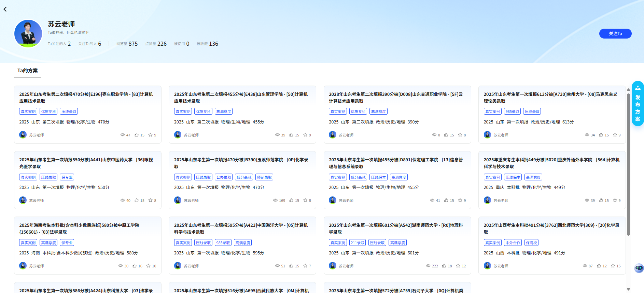Favorite the 兰州大学 plan with star
The width and height of the screenshot is (644, 295).
[x=615, y=135]
